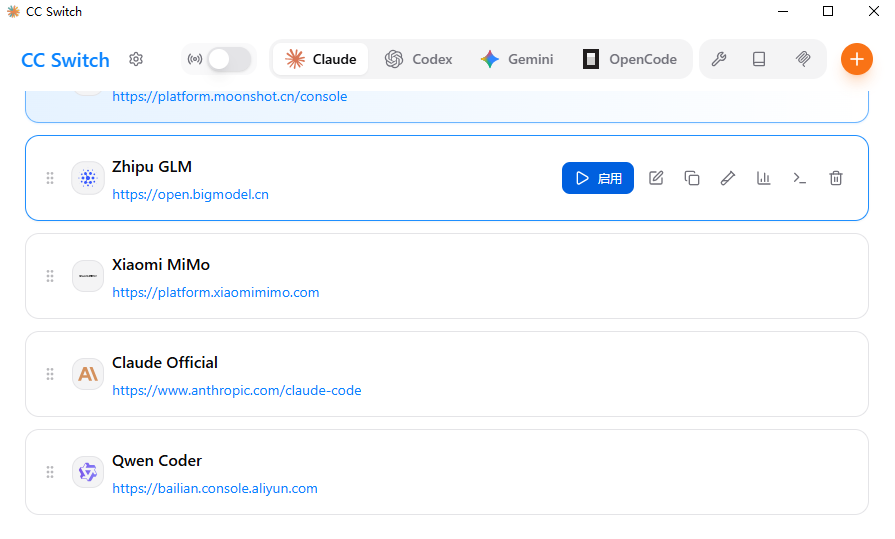Delete the Zhipu GLM provider
Viewport: 895px width, 539px height.
[x=836, y=178]
